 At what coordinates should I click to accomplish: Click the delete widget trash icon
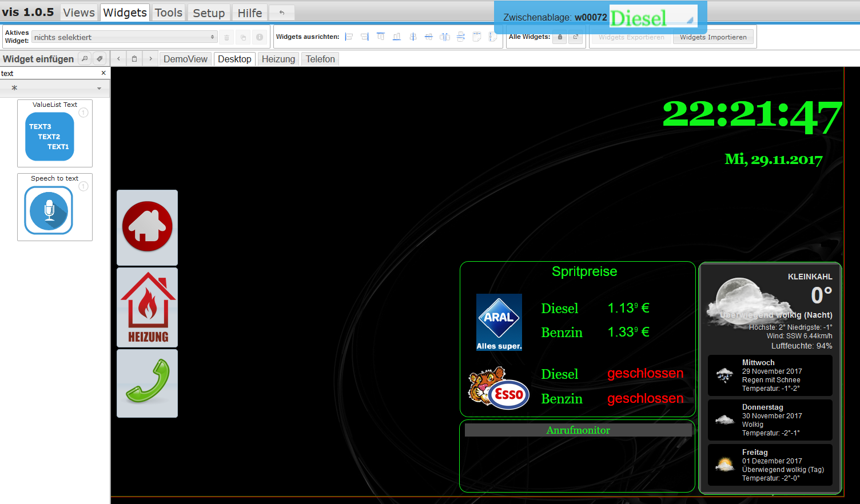226,37
